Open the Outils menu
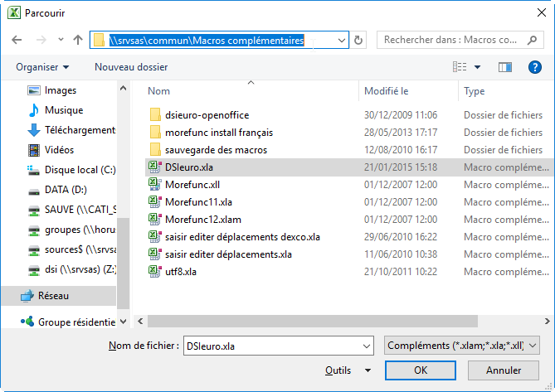The width and height of the screenshot is (555, 392). pyautogui.click(x=348, y=370)
